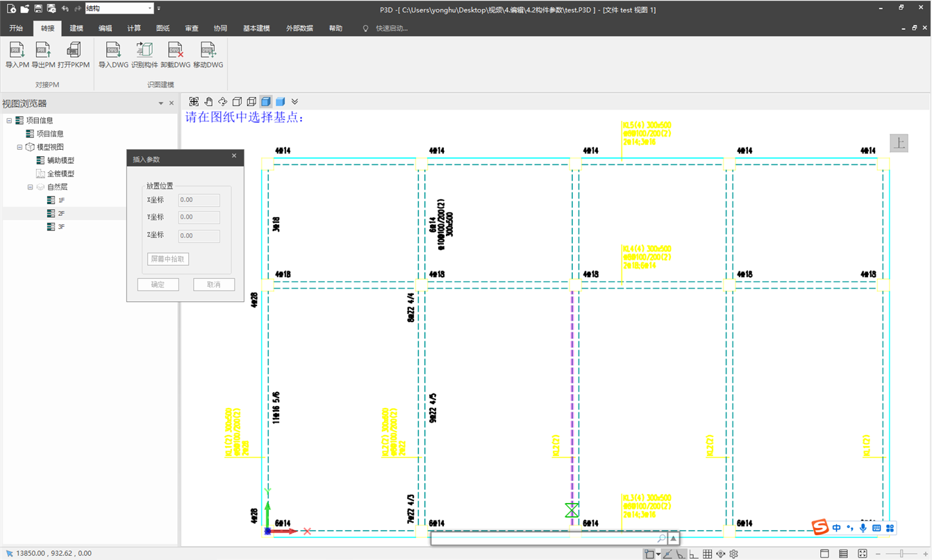Screen dimensions: 932x560
Task: Click the zoom-extents icon in view toolbar
Action: click(194, 102)
